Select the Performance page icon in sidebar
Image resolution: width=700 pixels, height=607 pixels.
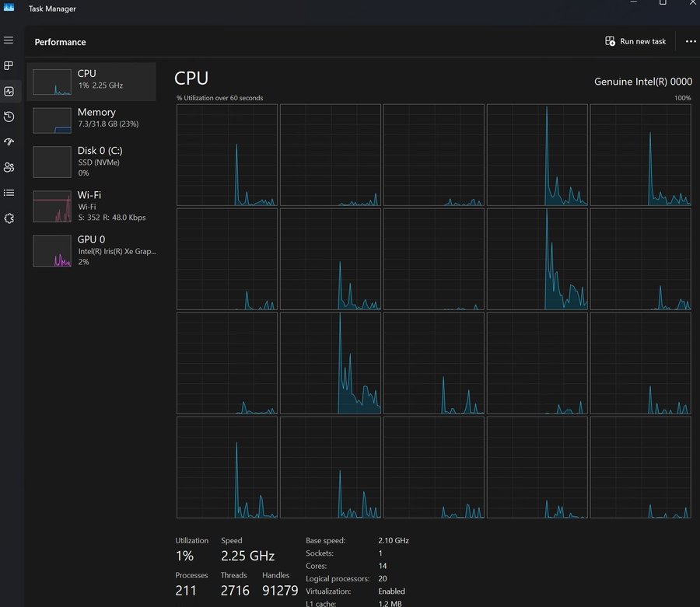point(9,91)
